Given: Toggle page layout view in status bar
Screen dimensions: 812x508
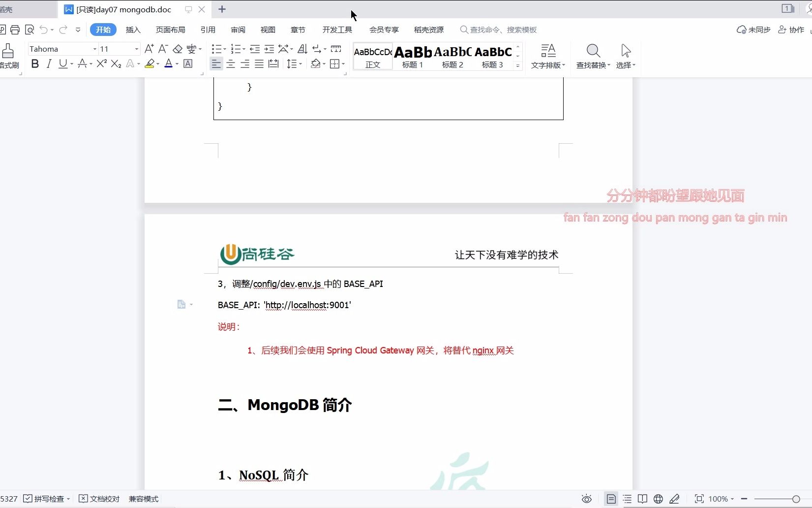Looking at the screenshot, I should (611, 499).
